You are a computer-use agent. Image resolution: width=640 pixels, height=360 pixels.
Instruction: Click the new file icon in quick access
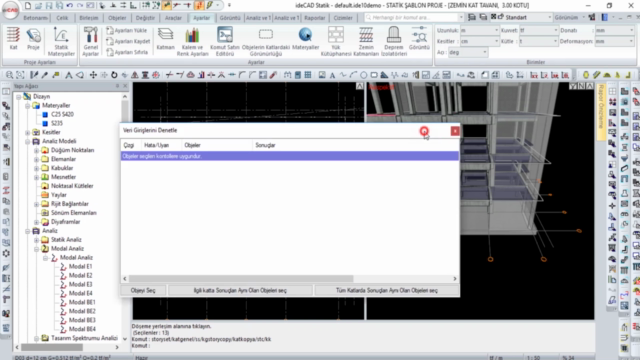(x=28, y=5)
